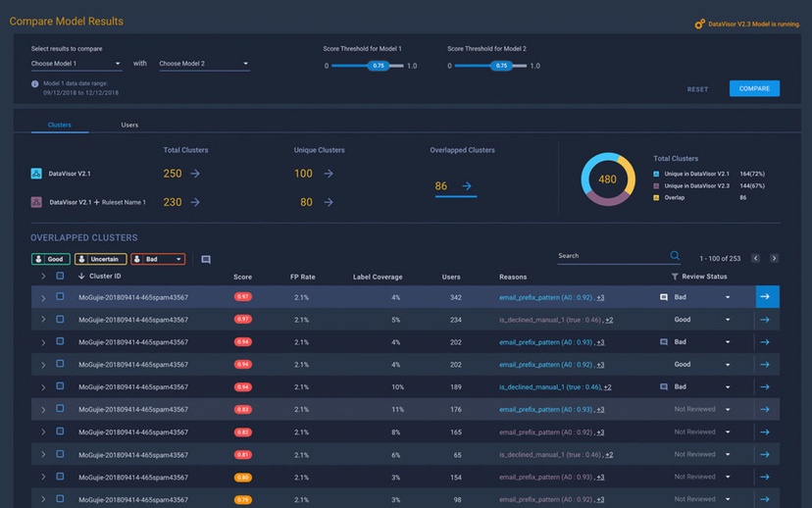The image size is (812, 508).
Task: Check the first cluster row checkbox
Action: click(x=60, y=297)
